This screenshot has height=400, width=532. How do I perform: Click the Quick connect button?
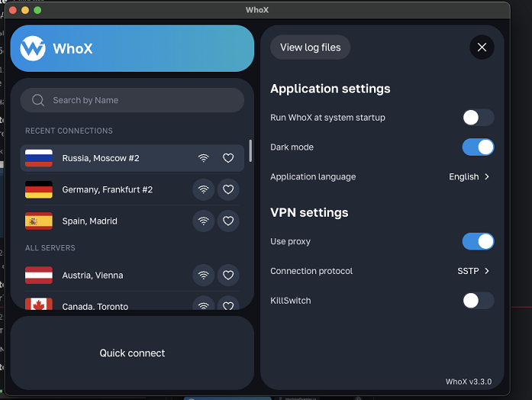point(132,353)
